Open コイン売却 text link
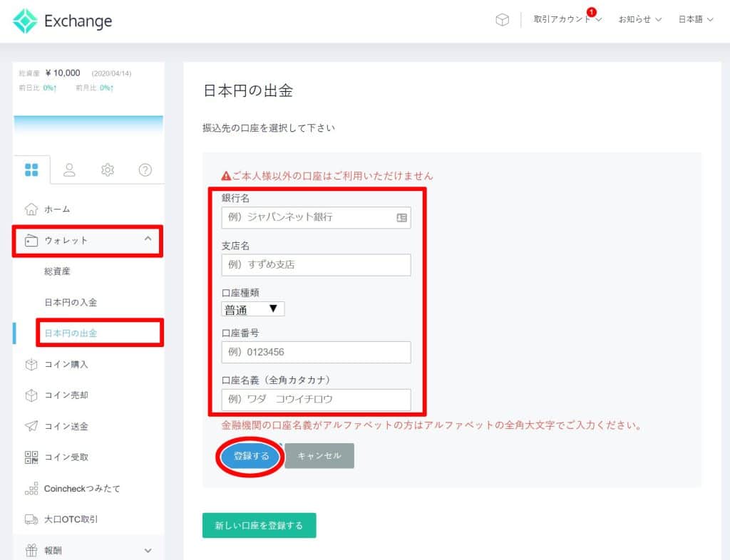This screenshot has width=730, height=560. (66, 395)
